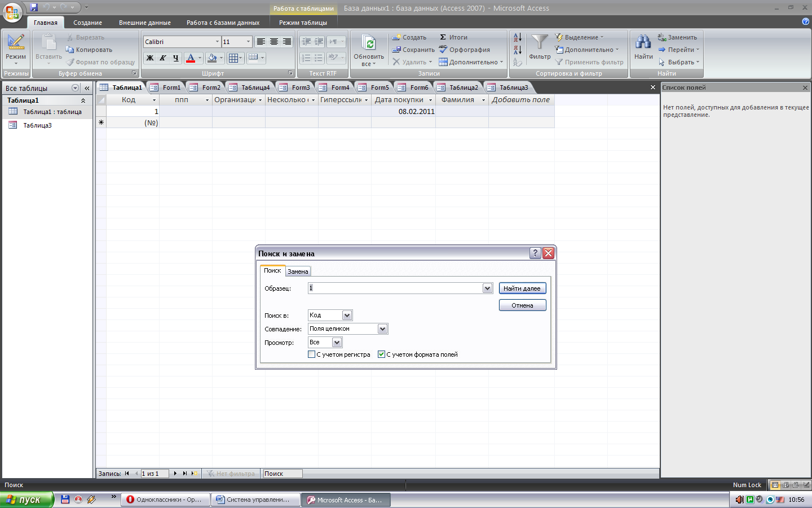Viewport: 812px width, 508px height.
Task: Center align text in Шрифт group
Action: [273, 42]
